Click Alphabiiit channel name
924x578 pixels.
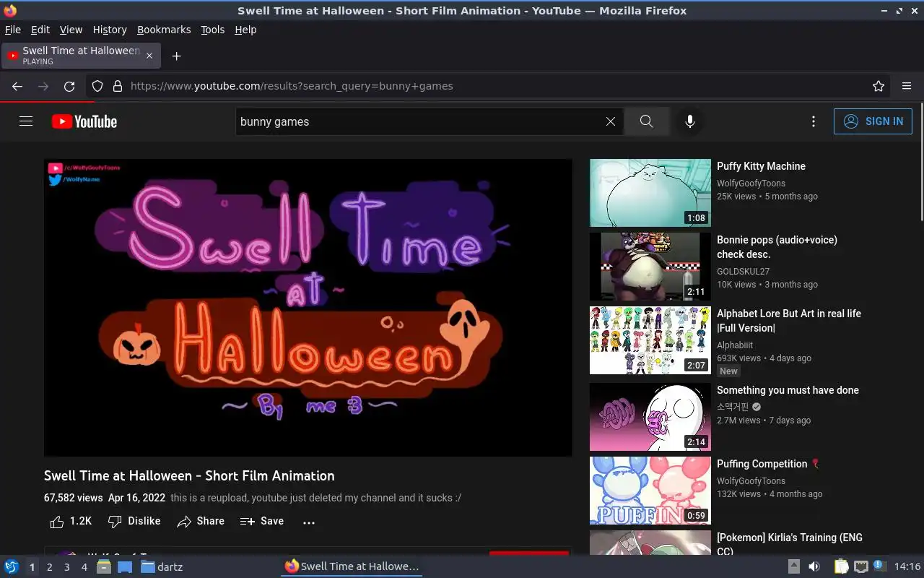coord(735,345)
